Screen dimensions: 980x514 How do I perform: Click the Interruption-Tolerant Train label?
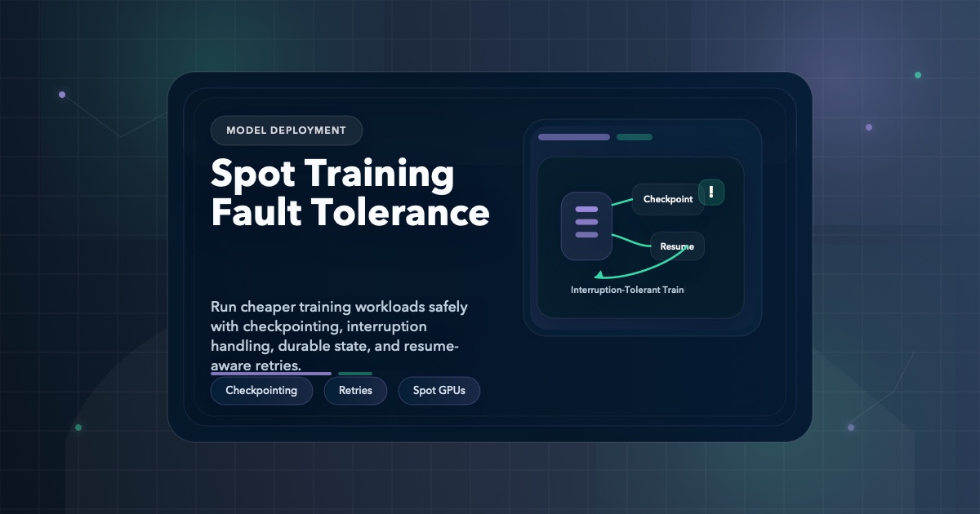pyautogui.click(x=627, y=289)
